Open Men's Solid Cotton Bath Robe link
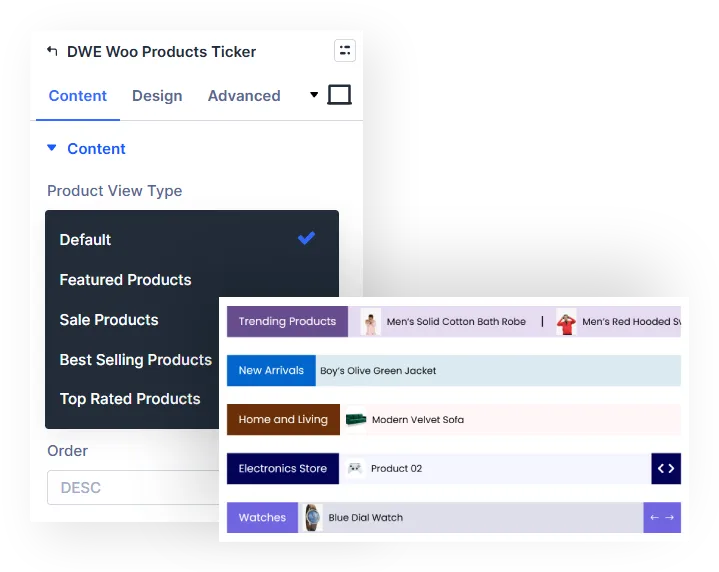719x572 pixels. click(x=456, y=322)
